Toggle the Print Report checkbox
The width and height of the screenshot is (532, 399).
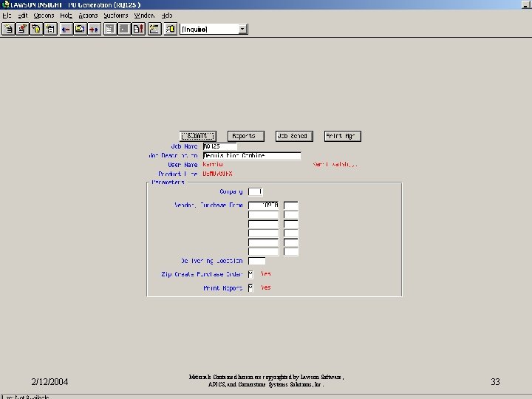pyautogui.click(x=250, y=288)
